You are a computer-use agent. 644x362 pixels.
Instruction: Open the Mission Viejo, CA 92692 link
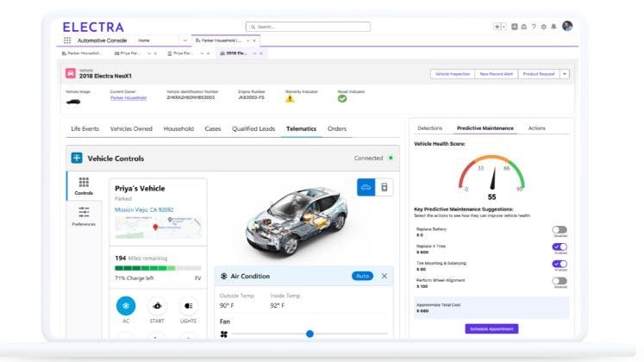[x=144, y=209]
